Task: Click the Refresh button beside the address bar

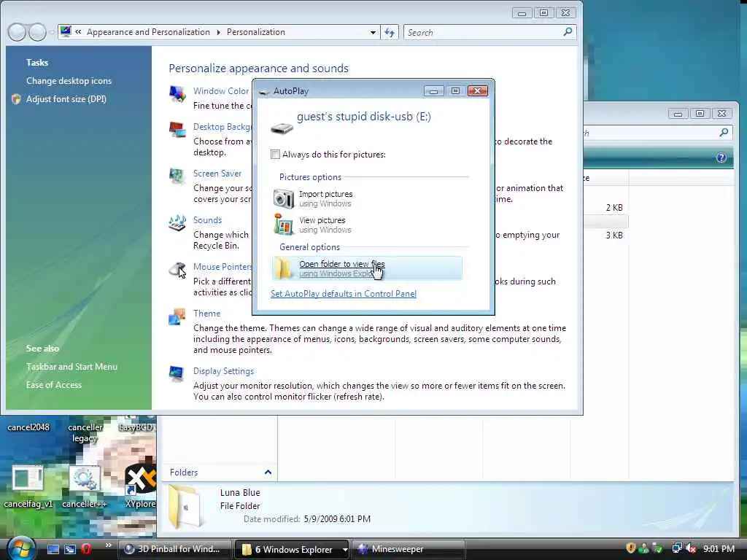Action: click(390, 32)
